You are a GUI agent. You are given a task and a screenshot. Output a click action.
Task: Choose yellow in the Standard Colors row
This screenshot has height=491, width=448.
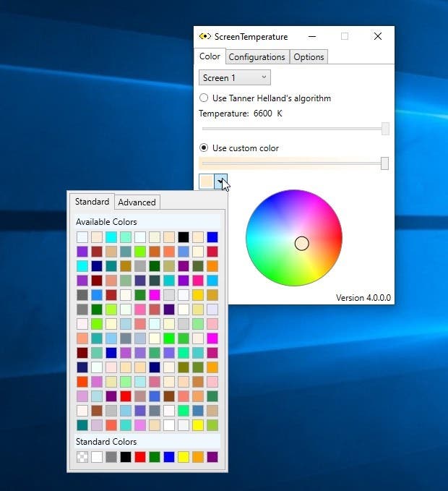[184, 457]
